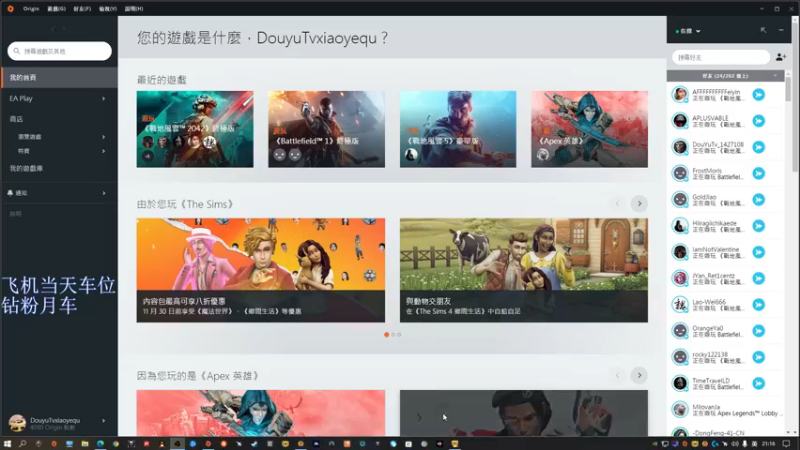This screenshot has width=800, height=450.
Task: Open 說明 link in sidebar
Action: pos(15,214)
